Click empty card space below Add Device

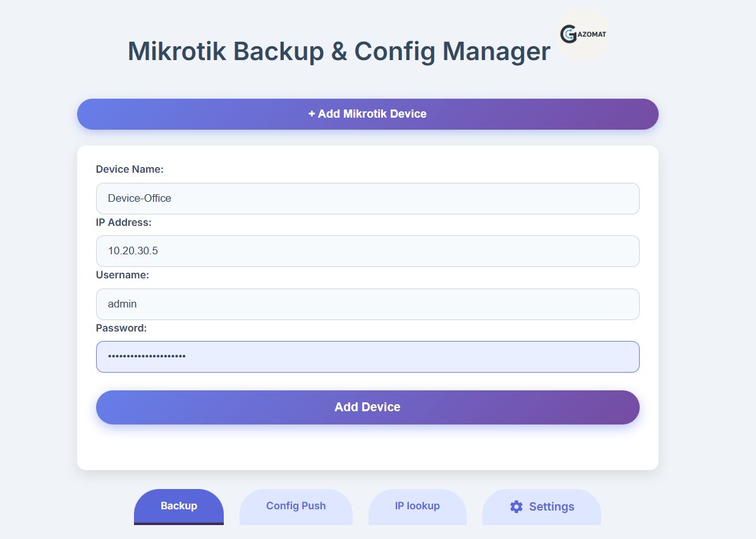(x=367, y=448)
